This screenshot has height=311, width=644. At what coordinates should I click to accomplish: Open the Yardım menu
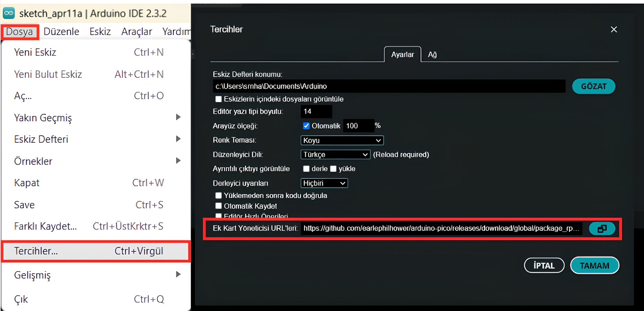pyautogui.click(x=176, y=32)
